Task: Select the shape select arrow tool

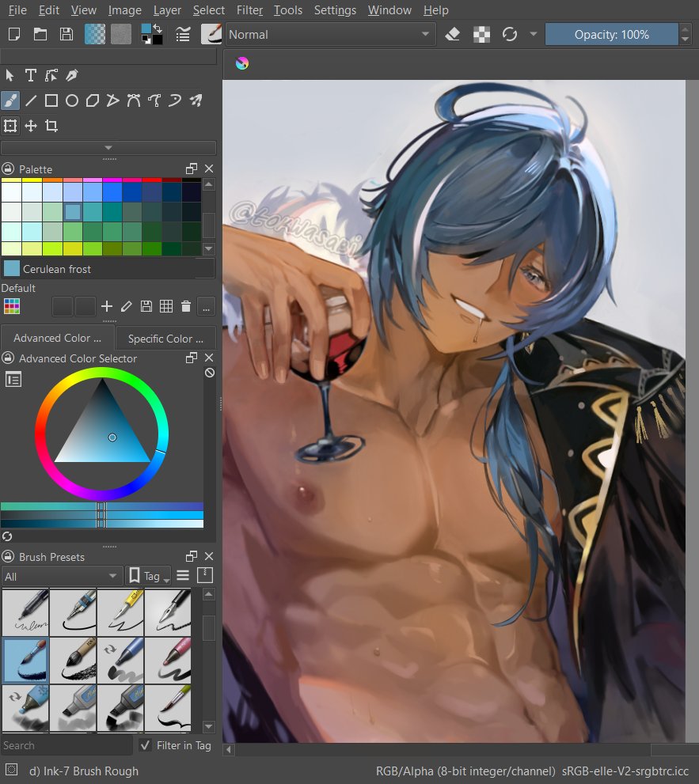Action: pos(9,75)
